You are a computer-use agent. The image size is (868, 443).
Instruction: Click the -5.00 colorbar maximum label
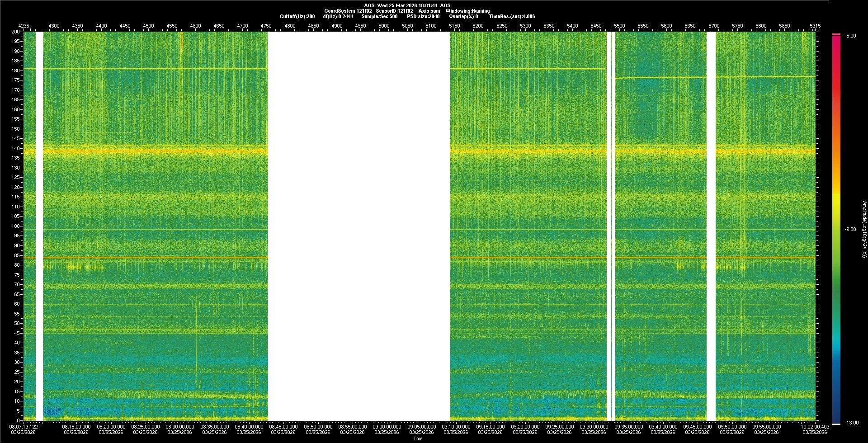pyautogui.click(x=850, y=36)
